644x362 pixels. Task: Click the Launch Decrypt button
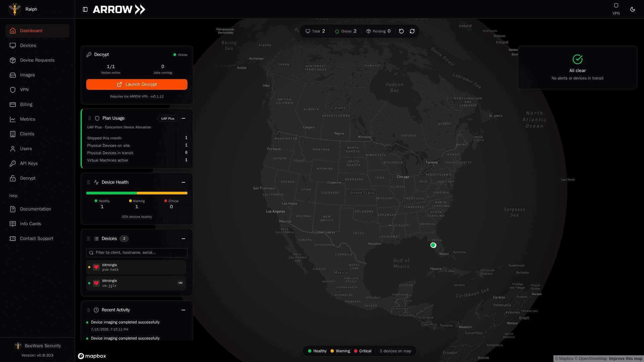coord(137,84)
